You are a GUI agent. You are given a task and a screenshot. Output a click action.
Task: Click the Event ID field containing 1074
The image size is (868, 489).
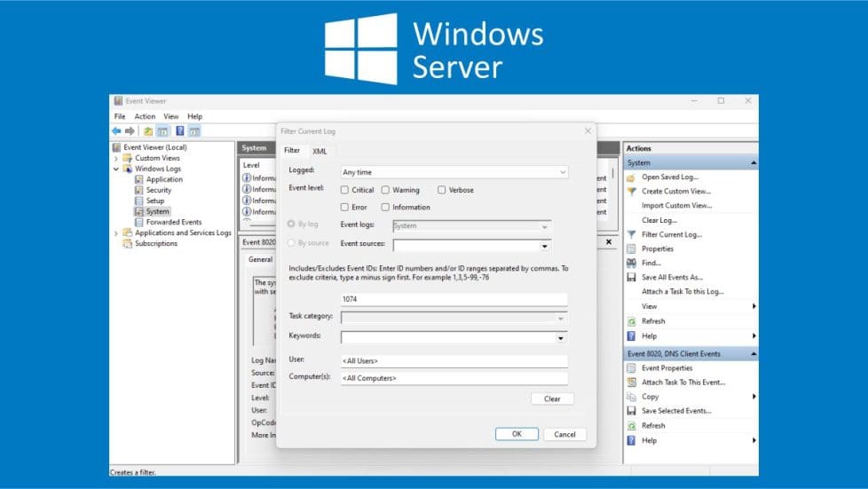(454, 300)
